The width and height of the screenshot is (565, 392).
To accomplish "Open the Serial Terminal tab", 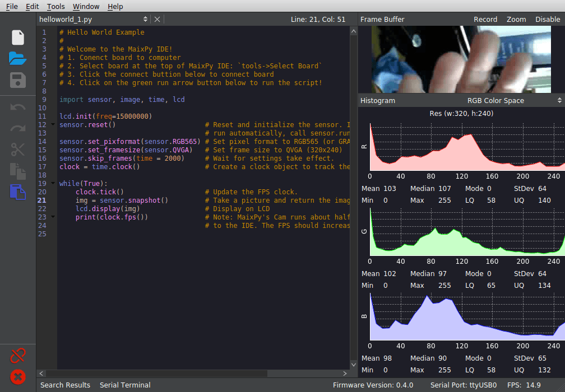I will [125, 385].
